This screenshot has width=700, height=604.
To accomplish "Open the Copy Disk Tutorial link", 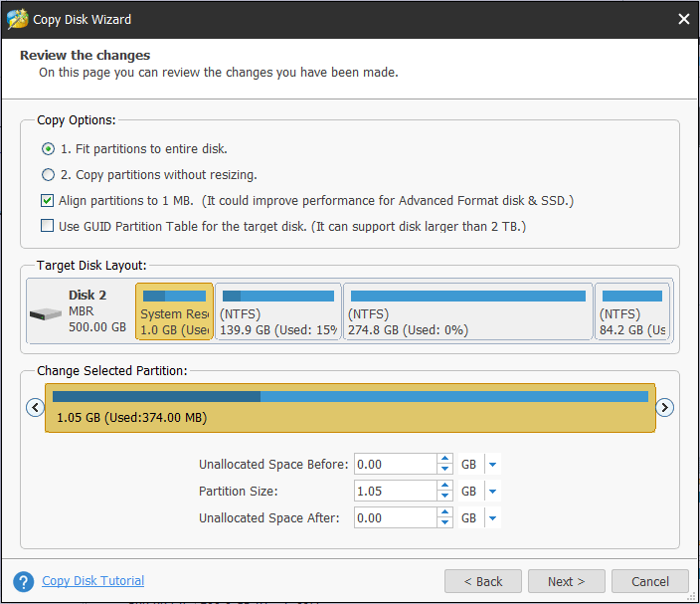I will [x=92, y=581].
